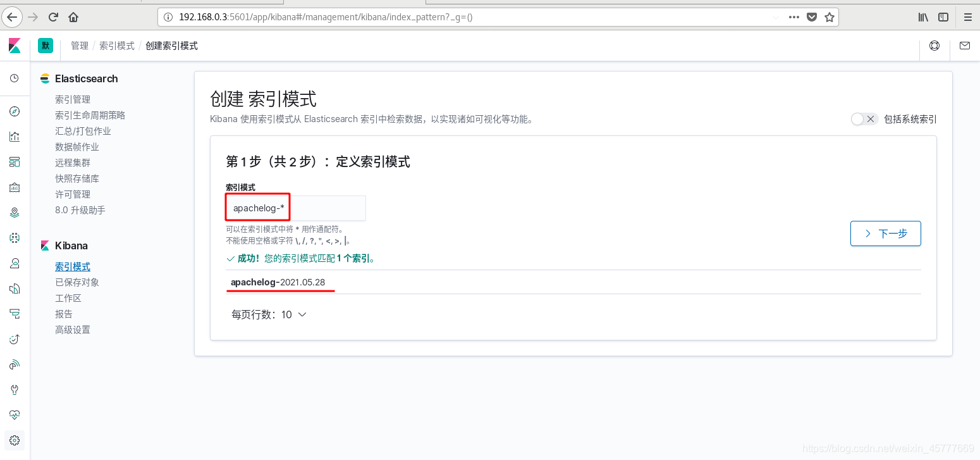This screenshot has height=460, width=980.
Task: Open SIEM icon in Kibana sidebar
Action: pyautogui.click(x=15, y=364)
